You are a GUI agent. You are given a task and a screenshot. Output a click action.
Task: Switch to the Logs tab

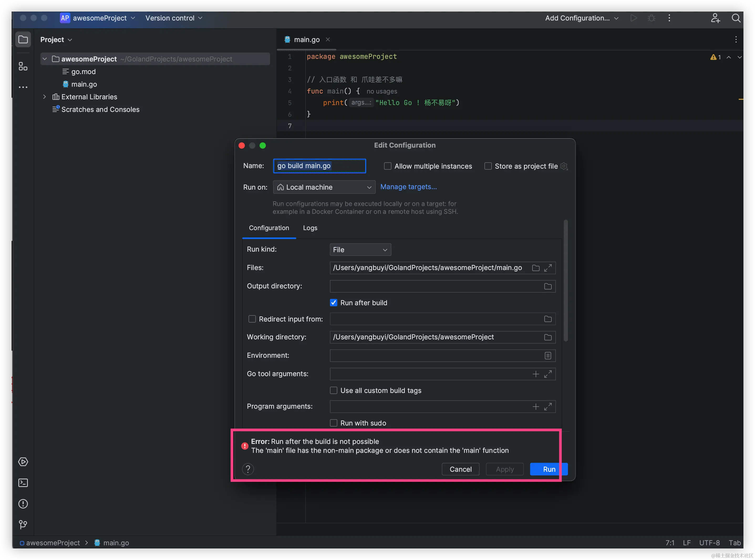[x=310, y=228]
